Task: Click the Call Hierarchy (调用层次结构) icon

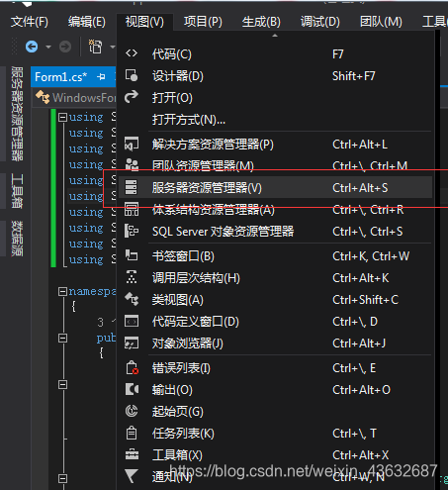Action: click(132, 277)
